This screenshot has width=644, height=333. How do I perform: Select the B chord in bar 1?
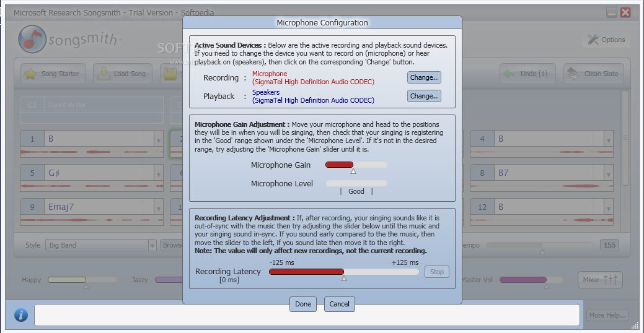pyautogui.click(x=51, y=139)
